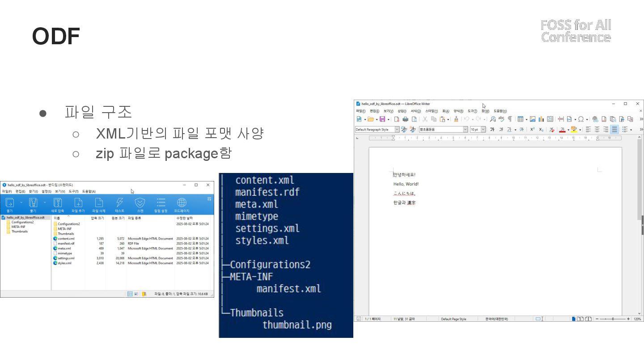This screenshot has width=644, height=362.
Task: Click Bandizip New Archive (새로 압축) icon
Action: pyautogui.click(x=58, y=203)
